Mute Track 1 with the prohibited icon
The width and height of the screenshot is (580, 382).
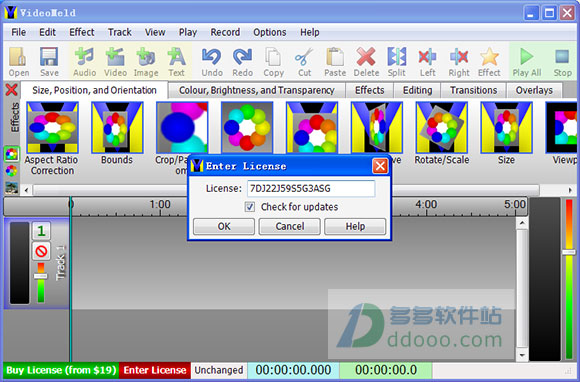point(41,251)
